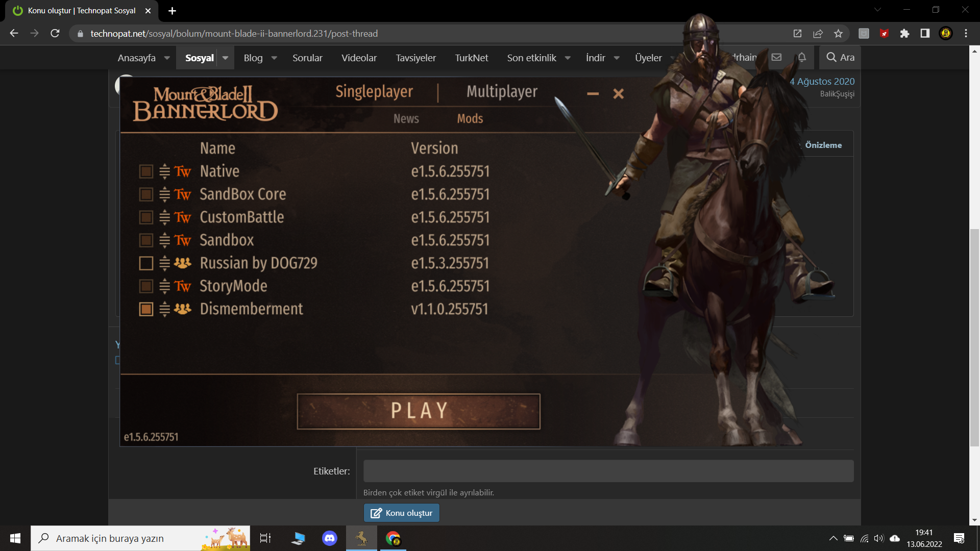Screen dimensions: 980x551
Task: Reload the page in the browser
Action: click(55, 34)
